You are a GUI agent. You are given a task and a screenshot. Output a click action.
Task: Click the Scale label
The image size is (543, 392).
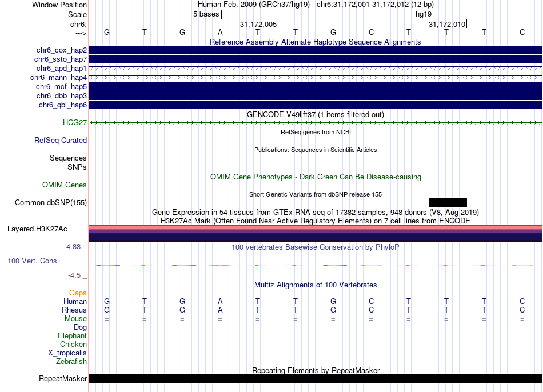78,14
